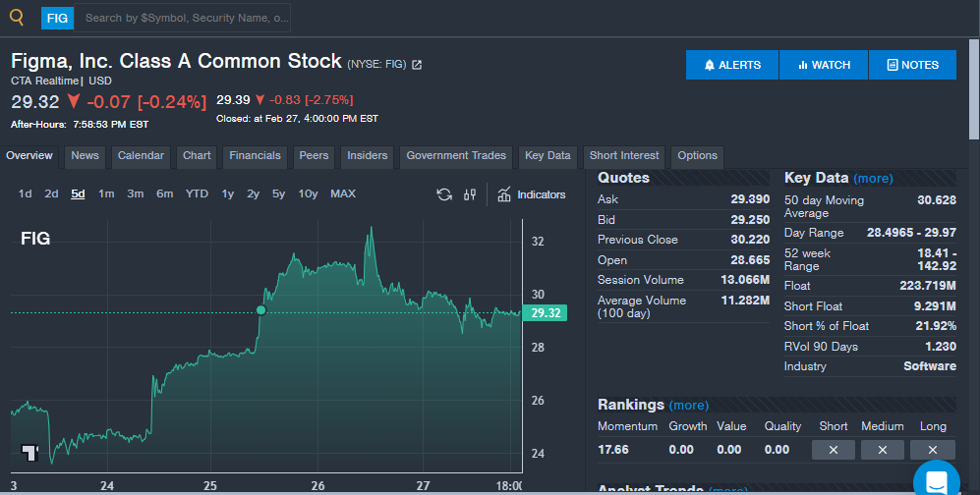Image resolution: width=980 pixels, height=495 pixels.
Task: Switch to the Overview tab
Action: coord(29,156)
